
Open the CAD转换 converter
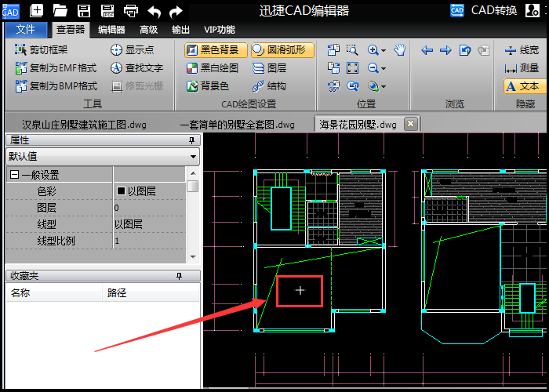click(x=484, y=10)
